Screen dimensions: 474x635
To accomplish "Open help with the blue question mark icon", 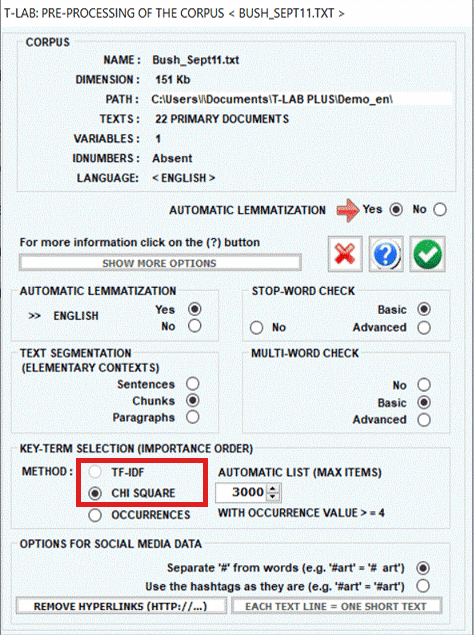I will click(x=386, y=254).
